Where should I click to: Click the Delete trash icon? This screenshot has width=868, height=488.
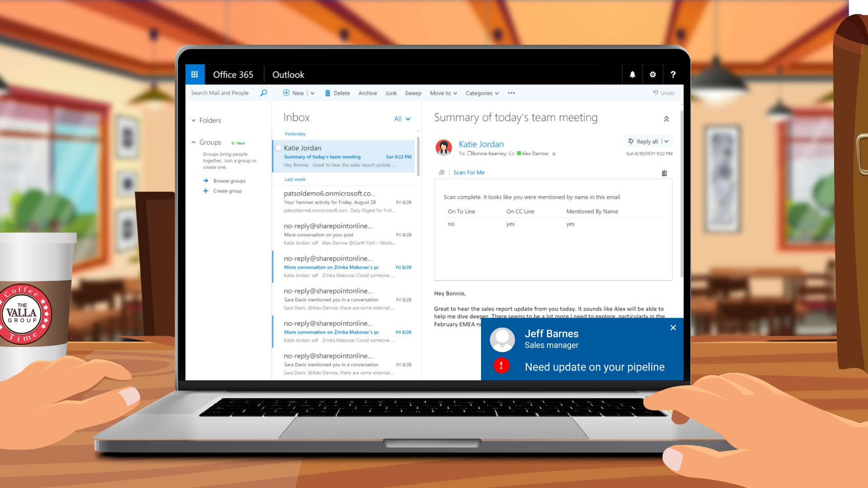pyautogui.click(x=328, y=93)
